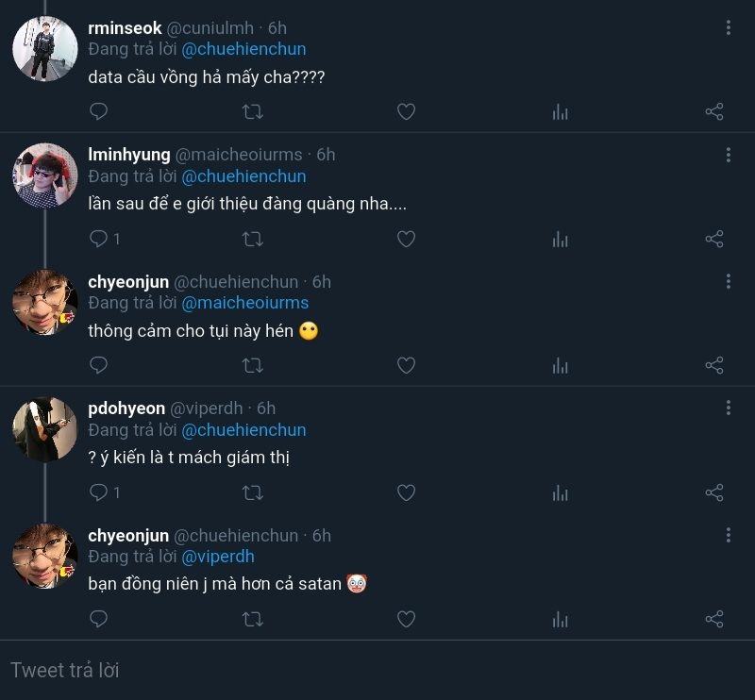The width and height of the screenshot is (755, 700).
Task: Like chyeonjun's satan tweet
Action: 406,619
